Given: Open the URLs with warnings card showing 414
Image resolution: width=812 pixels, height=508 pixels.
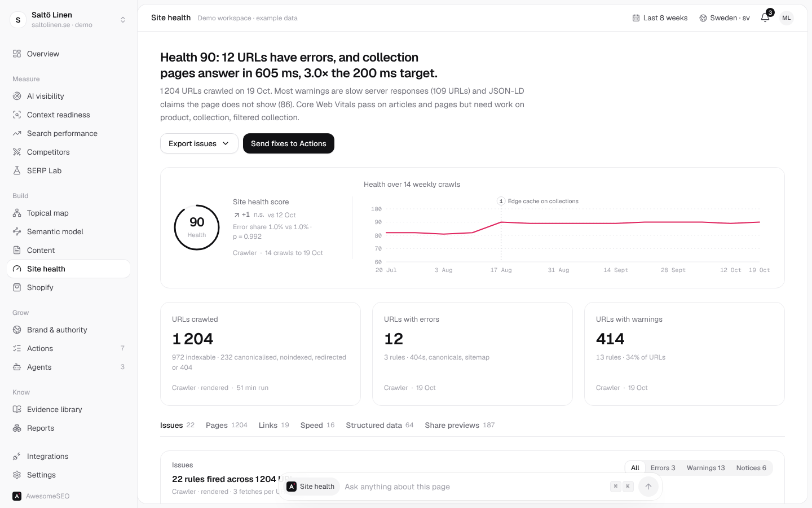Looking at the screenshot, I should (x=685, y=354).
